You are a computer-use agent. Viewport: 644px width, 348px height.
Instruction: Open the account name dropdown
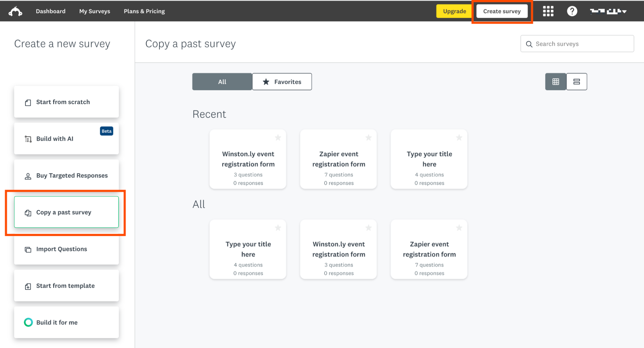(608, 11)
